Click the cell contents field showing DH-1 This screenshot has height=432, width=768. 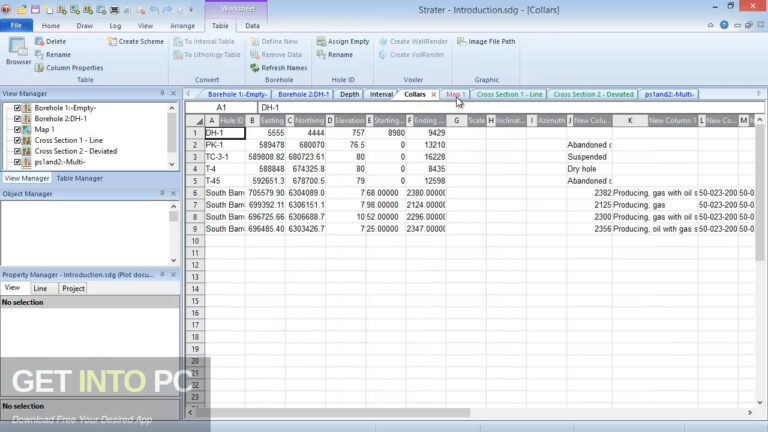[x=511, y=107]
